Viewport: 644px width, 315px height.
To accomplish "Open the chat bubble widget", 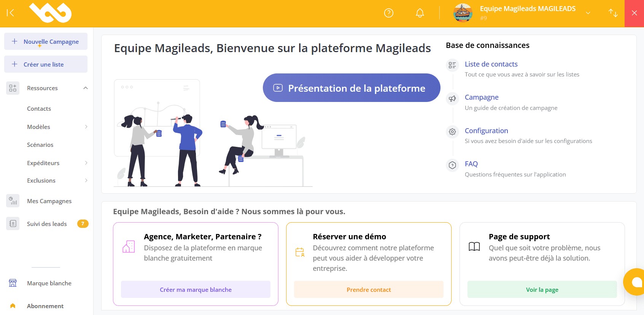I will (x=635, y=282).
